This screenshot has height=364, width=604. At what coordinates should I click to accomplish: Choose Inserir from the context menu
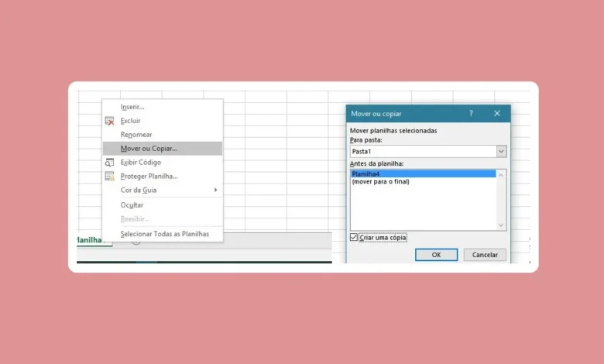pyautogui.click(x=163, y=107)
